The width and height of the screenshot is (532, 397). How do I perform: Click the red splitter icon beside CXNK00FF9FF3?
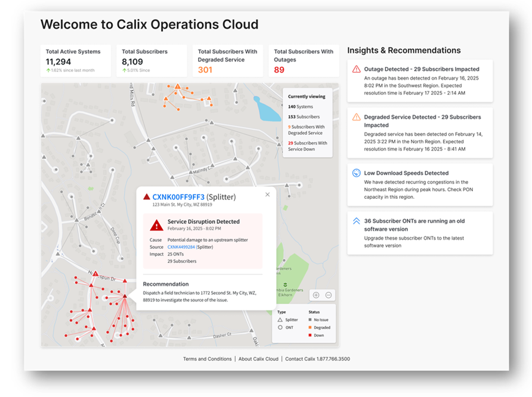147,196
